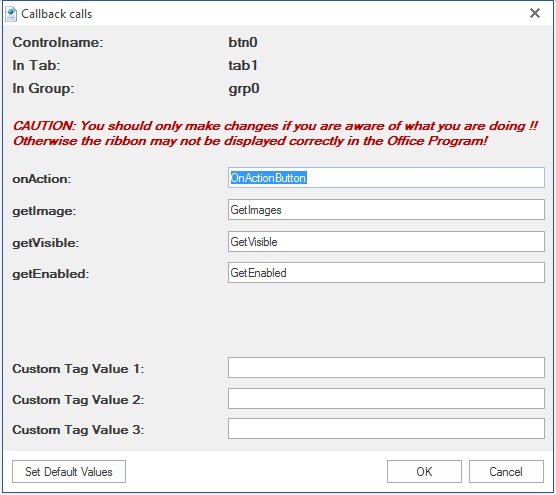556x495 pixels.
Task: Click the tab1 value label
Action: coord(243,66)
